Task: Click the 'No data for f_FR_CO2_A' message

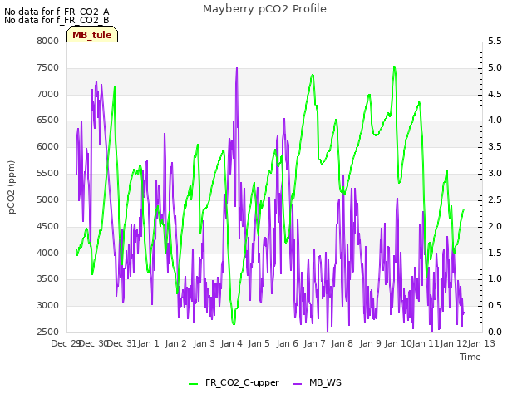Action: [57, 12]
